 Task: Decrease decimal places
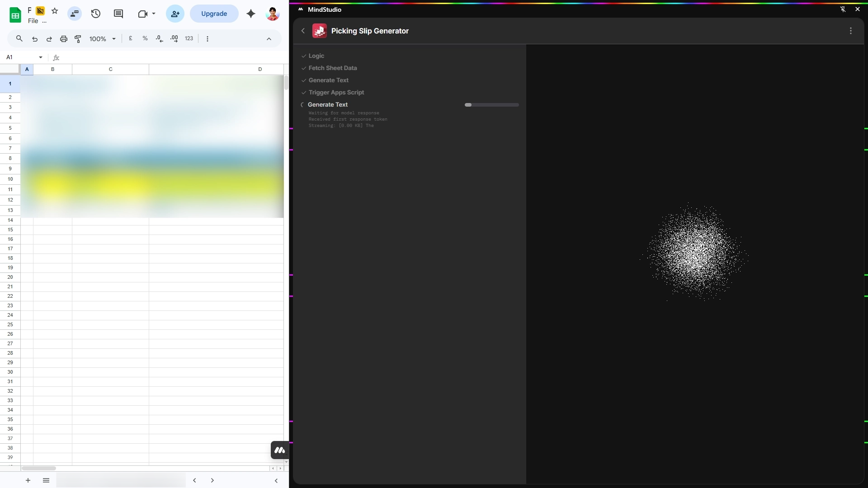[160, 39]
